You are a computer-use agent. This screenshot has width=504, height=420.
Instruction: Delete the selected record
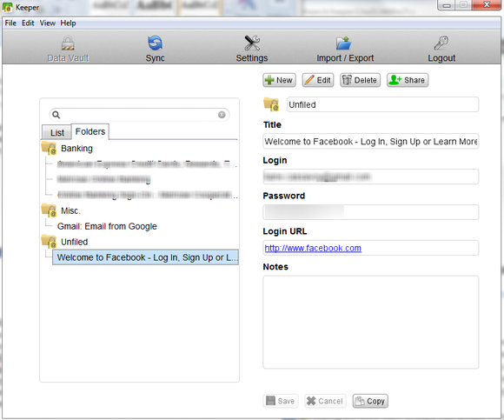click(361, 80)
